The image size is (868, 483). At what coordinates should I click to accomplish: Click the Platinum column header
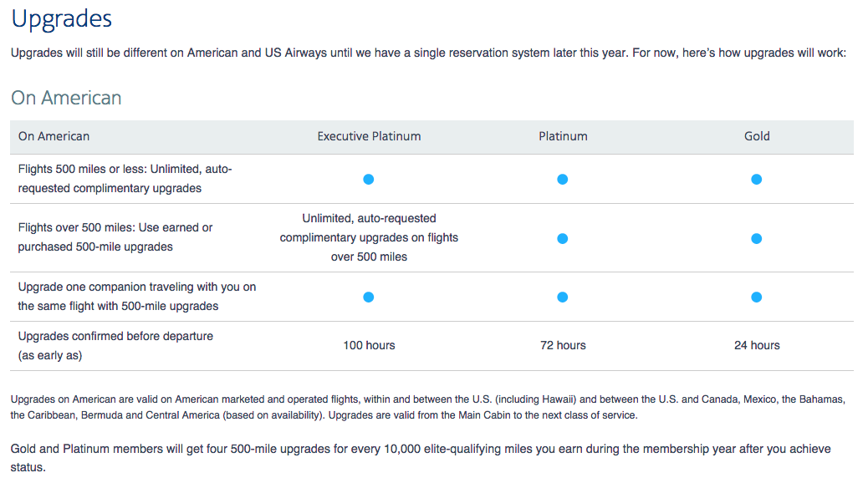pos(563,136)
